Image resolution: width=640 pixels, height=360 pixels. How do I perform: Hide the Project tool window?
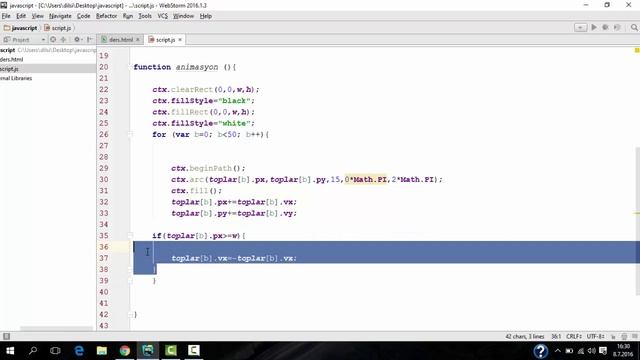click(89, 40)
